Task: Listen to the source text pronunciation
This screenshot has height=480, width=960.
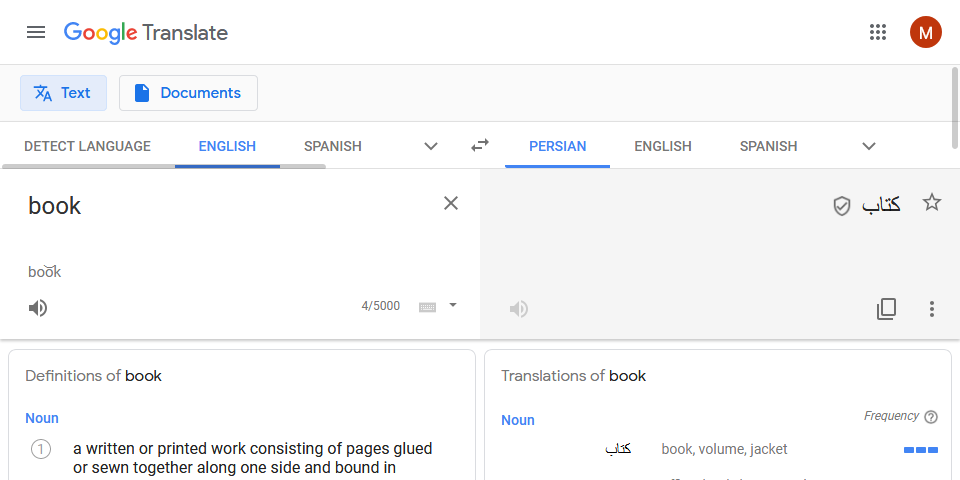Action: point(38,307)
